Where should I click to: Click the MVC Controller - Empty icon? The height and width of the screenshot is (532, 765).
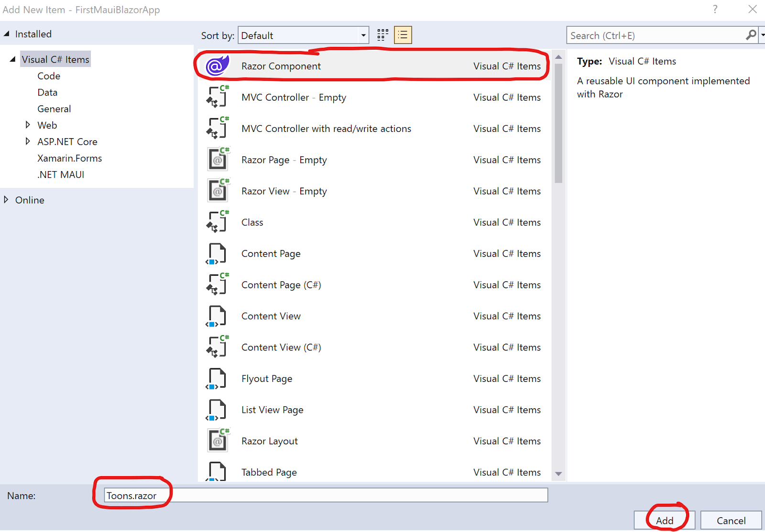point(218,97)
